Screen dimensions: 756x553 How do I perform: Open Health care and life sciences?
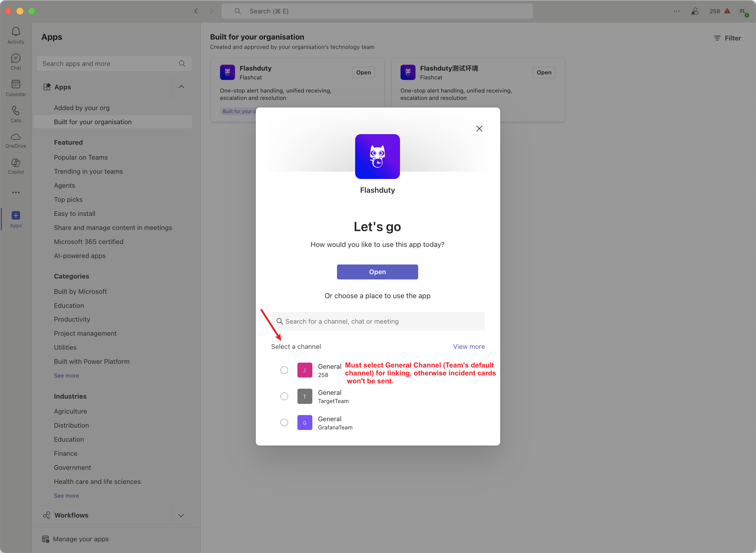pos(97,482)
